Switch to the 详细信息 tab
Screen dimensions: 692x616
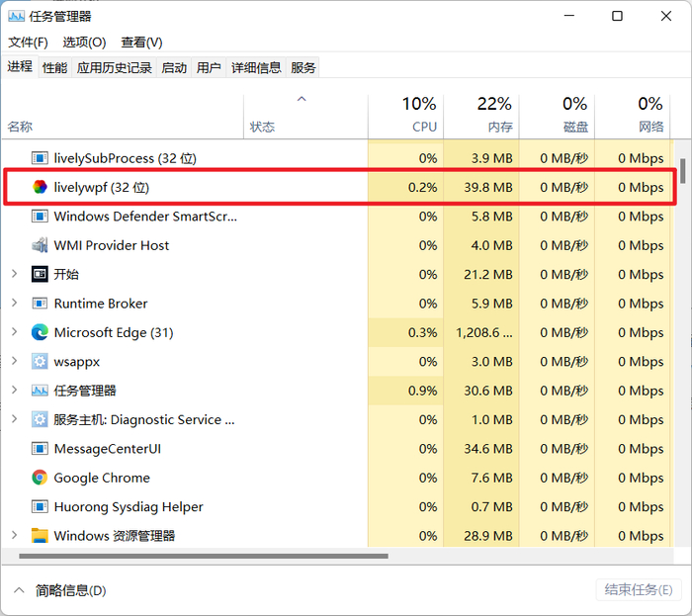[256, 67]
